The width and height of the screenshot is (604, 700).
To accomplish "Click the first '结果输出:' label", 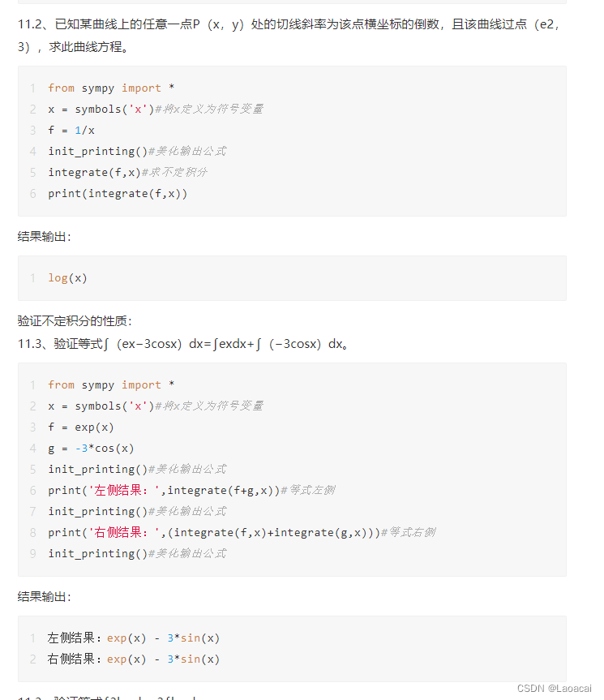I will tap(44, 237).
